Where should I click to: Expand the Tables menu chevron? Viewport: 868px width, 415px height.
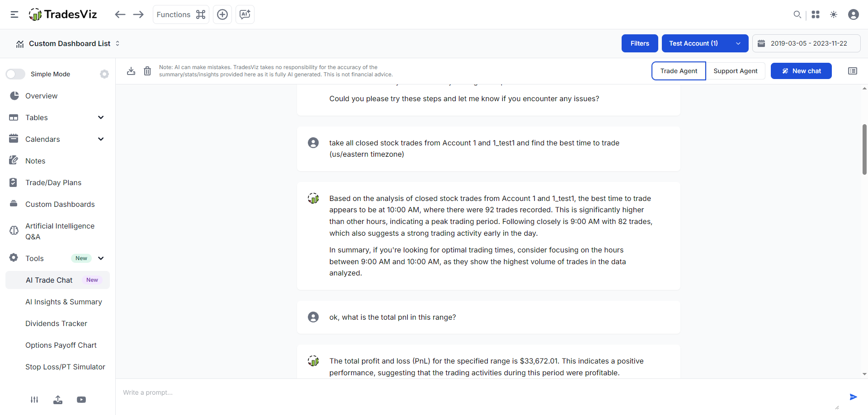tap(101, 117)
